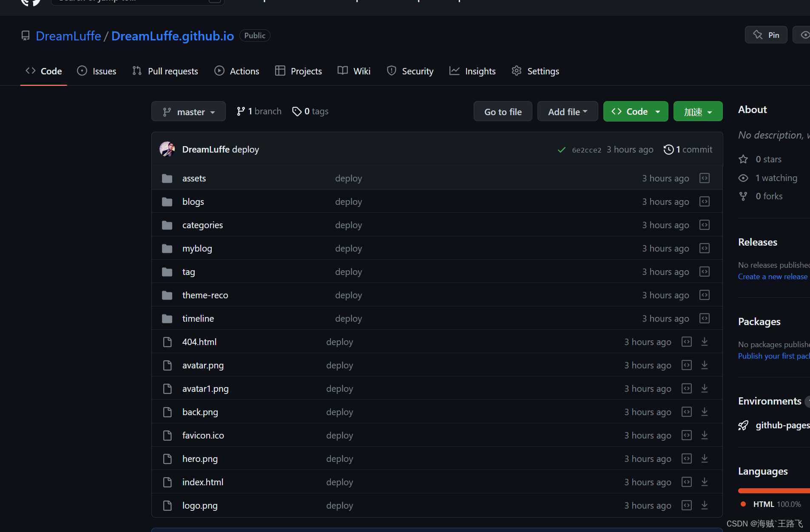This screenshot has height=532, width=810.
Task: Switch to the Pull requests tab
Action: coord(165,71)
